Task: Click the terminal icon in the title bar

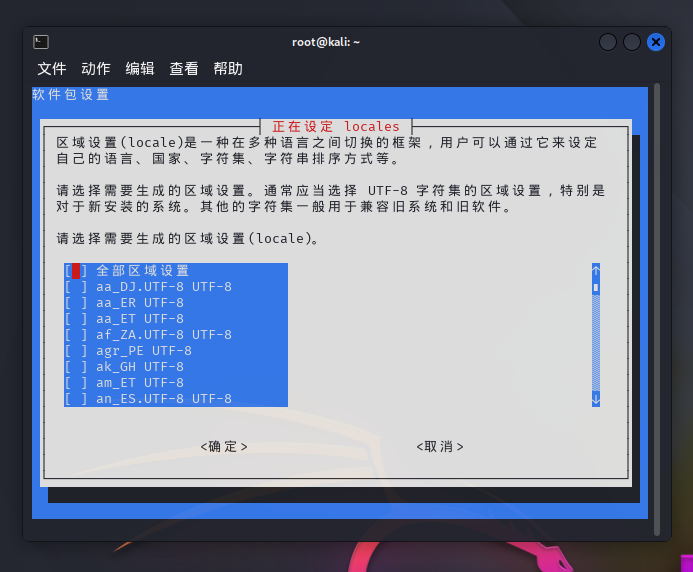Action: point(41,42)
